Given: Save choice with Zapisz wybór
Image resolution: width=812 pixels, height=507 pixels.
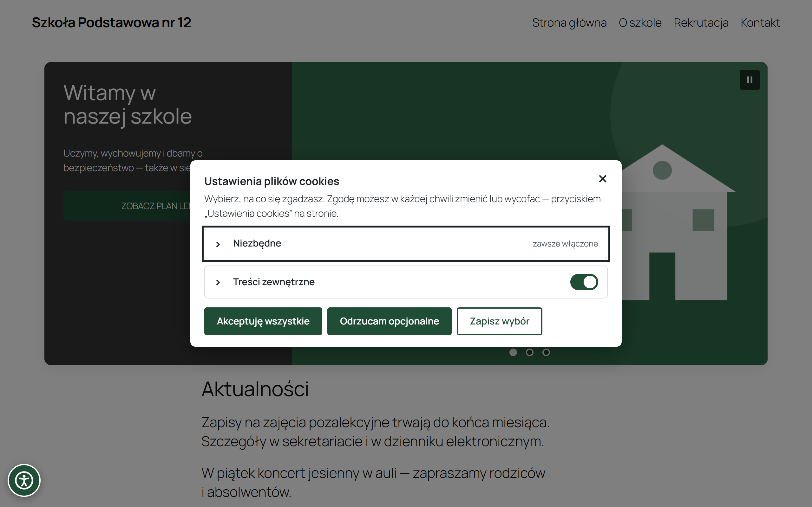Looking at the screenshot, I should [x=499, y=321].
